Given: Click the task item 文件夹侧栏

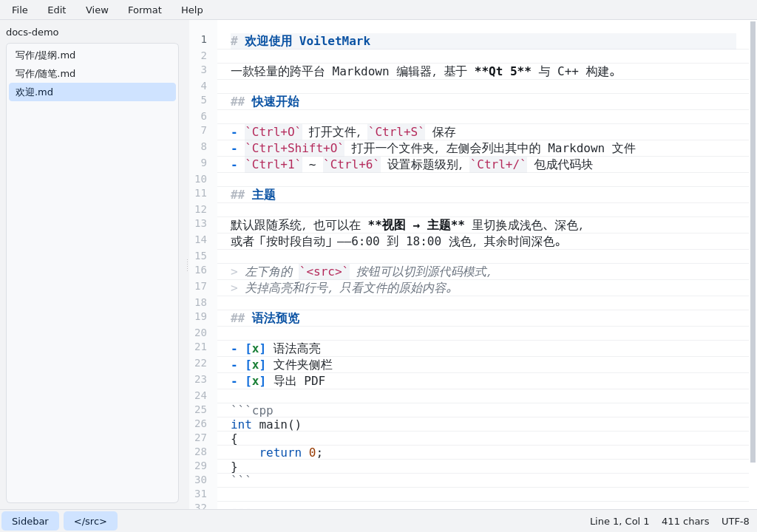Looking at the screenshot, I should point(302,364).
